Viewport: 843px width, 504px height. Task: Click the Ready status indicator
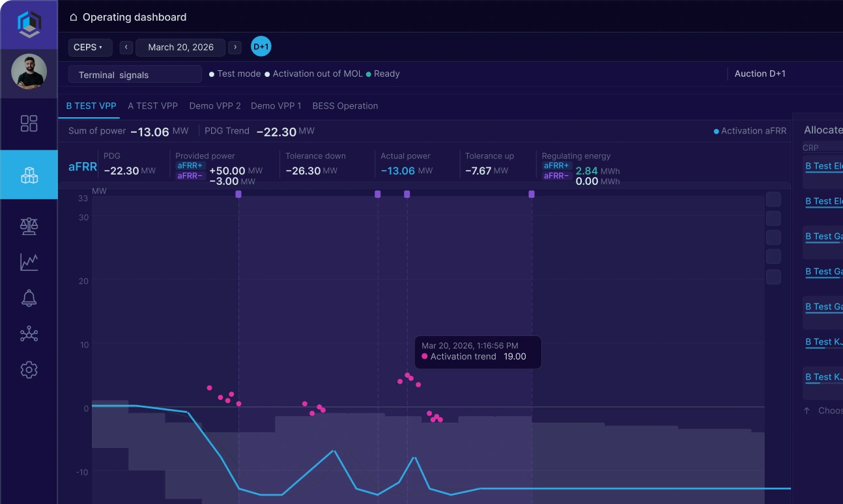[x=383, y=74]
